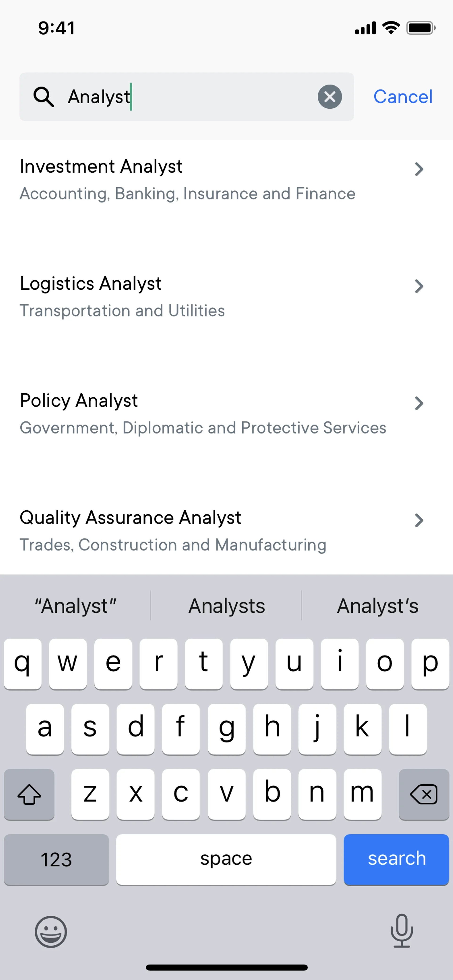Tap the emoji keyboard icon
Viewport: 453px width, 980px height.
coord(51,931)
